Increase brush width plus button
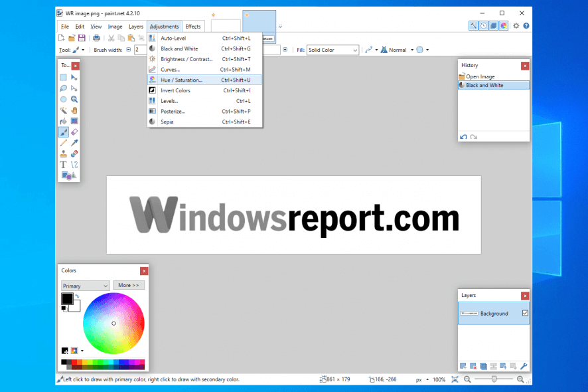Viewport: 588px width, 392px height. (285, 50)
